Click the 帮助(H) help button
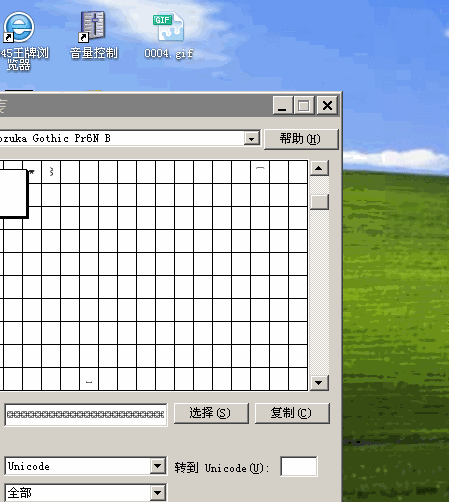Screen dimensions: 449x502 [301, 139]
